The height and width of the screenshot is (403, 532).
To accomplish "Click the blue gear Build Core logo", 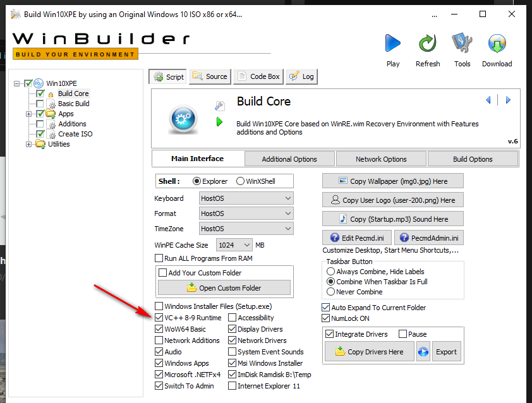I will point(183,119).
